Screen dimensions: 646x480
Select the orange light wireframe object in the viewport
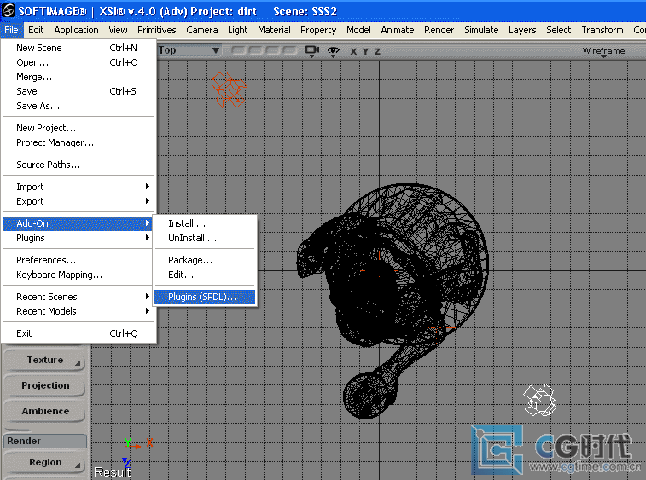pos(229,89)
